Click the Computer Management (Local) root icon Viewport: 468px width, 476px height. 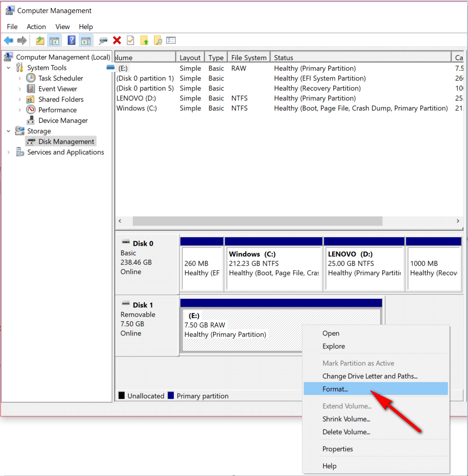tap(8, 57)
